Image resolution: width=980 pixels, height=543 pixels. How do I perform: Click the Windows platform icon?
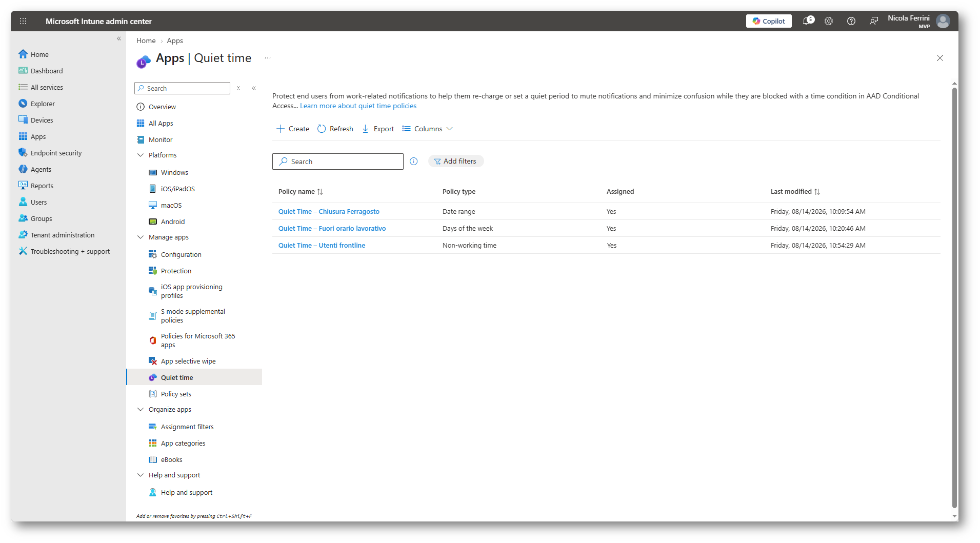[x=153, y=172]
